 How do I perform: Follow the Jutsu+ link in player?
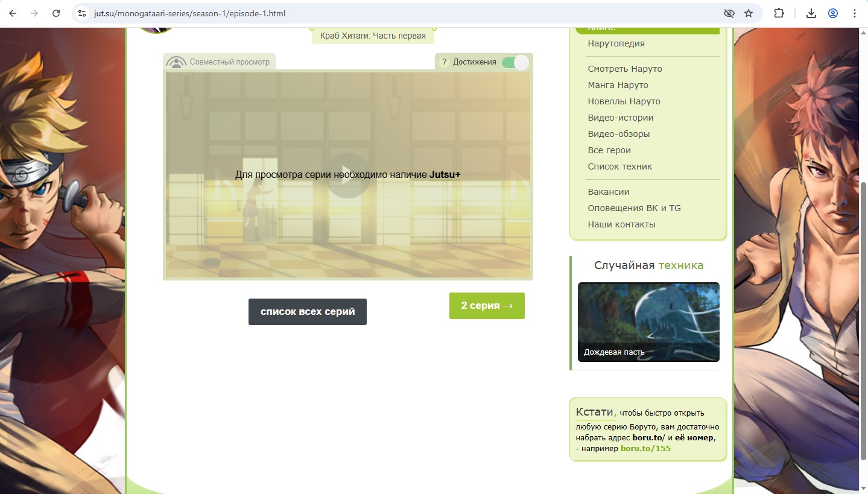[445, 175]
